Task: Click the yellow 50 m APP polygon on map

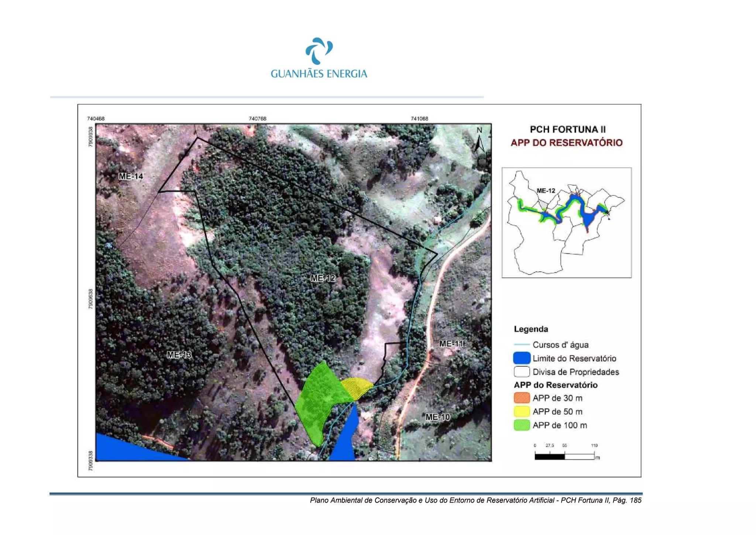Action: tap(357, 388)
